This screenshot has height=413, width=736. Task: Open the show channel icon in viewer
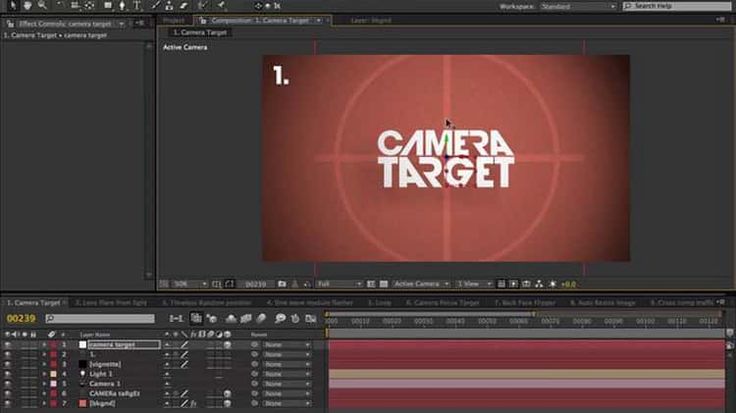[x=307, y=284]
